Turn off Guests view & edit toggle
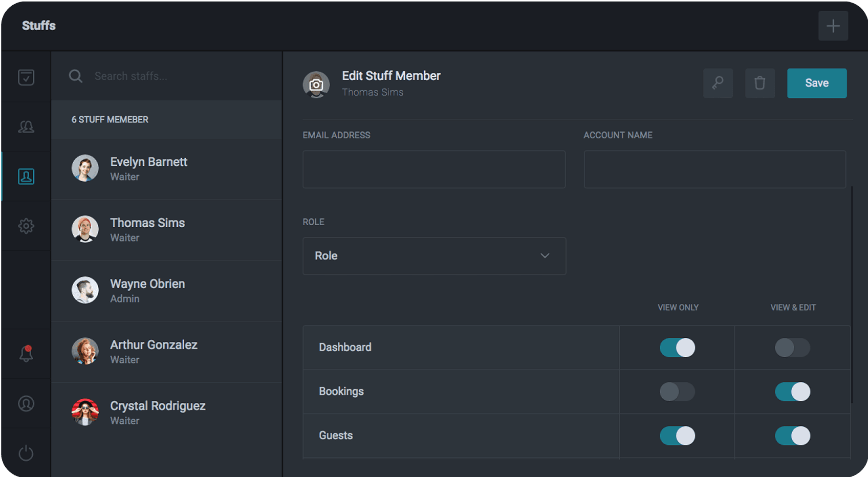 792,436
